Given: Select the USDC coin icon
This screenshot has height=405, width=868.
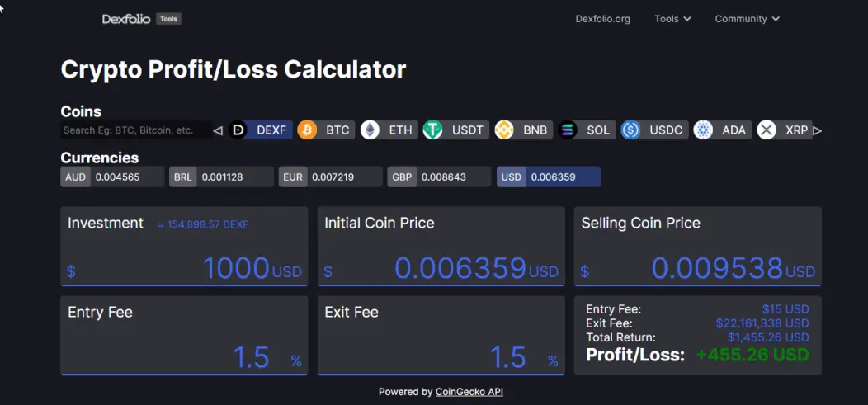Looking at the screenshot, I should [630, 130].
